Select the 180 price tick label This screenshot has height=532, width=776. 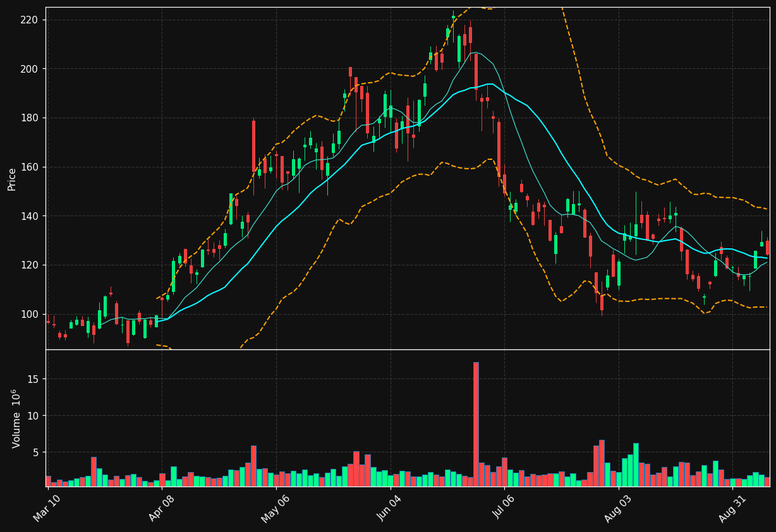pos(30,118)
